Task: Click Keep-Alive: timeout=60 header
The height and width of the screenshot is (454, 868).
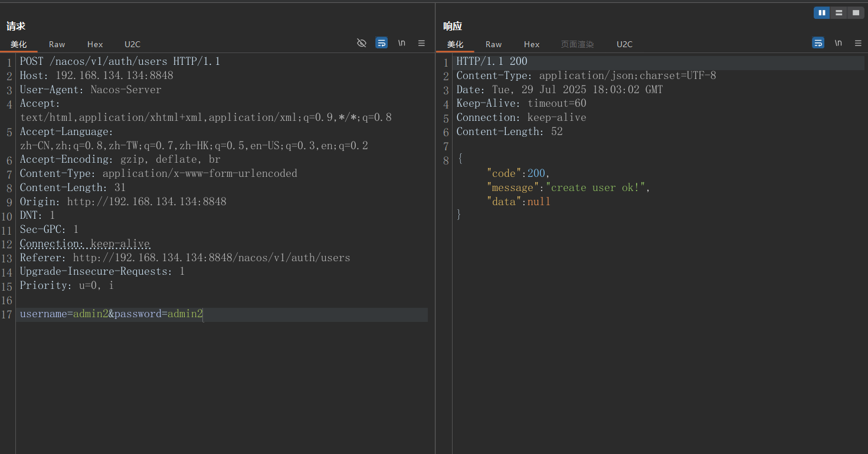Action: coord(521,103)
